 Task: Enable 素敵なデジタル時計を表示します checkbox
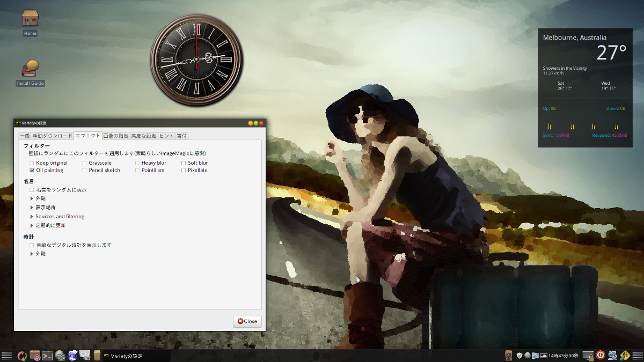coord(32,245)
